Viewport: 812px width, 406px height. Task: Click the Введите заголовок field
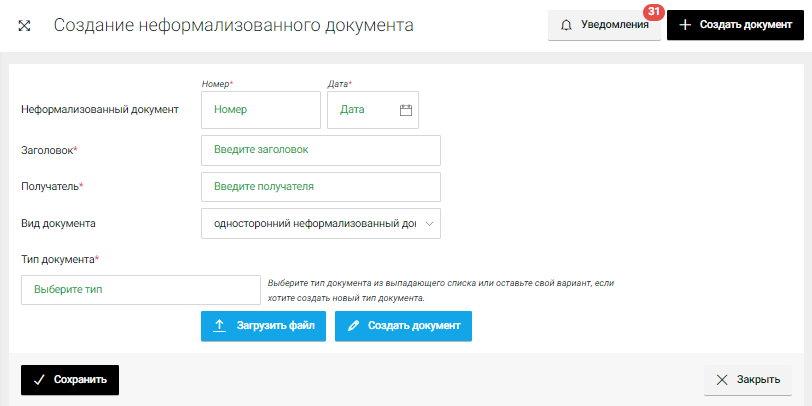click(320, 150)
